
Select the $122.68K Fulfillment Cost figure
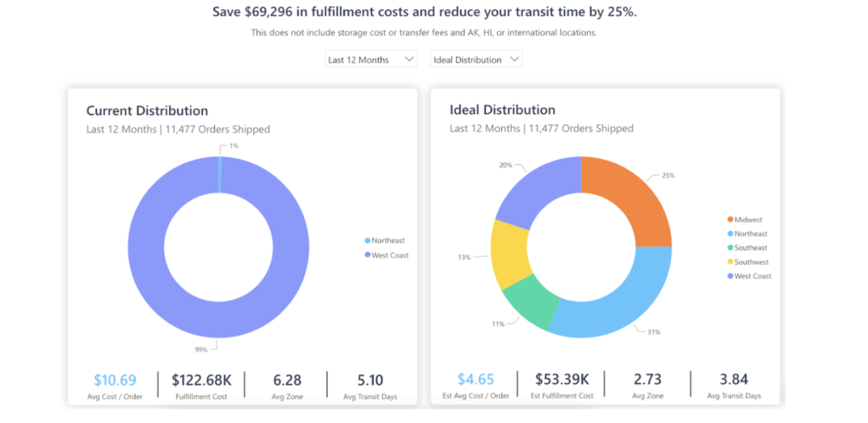coord(201,380)
